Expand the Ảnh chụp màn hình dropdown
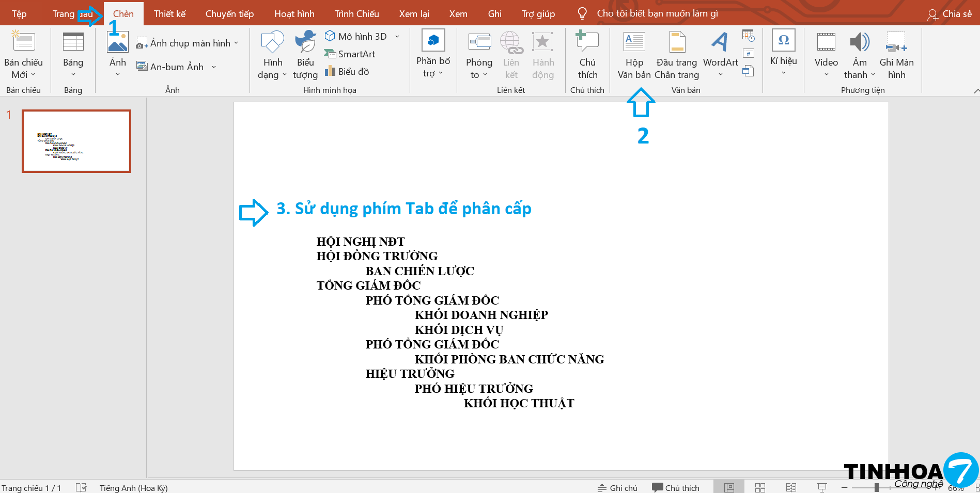 click(236, 43)
